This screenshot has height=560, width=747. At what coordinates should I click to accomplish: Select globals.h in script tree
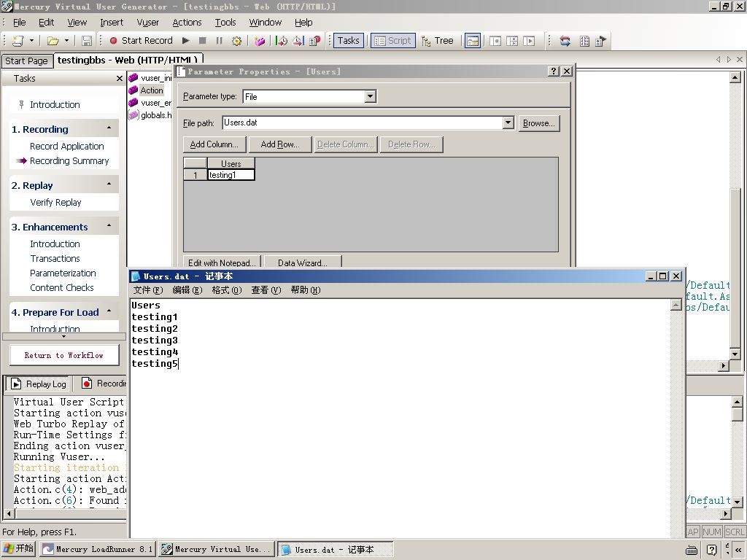point(156,114)
